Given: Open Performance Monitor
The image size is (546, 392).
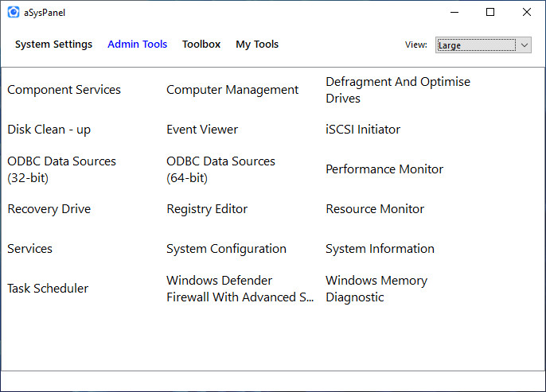Looking at the screenshot, I should pos(384,169).
